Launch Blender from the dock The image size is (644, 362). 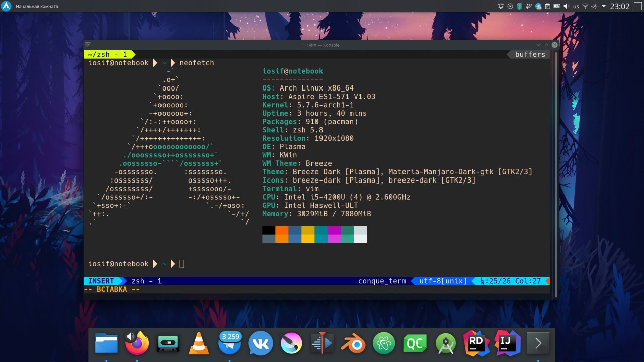coord(353,344)
